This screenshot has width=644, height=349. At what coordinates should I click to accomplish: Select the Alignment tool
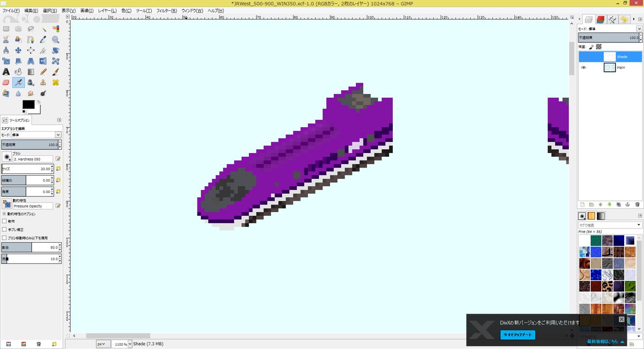point(31,50)
